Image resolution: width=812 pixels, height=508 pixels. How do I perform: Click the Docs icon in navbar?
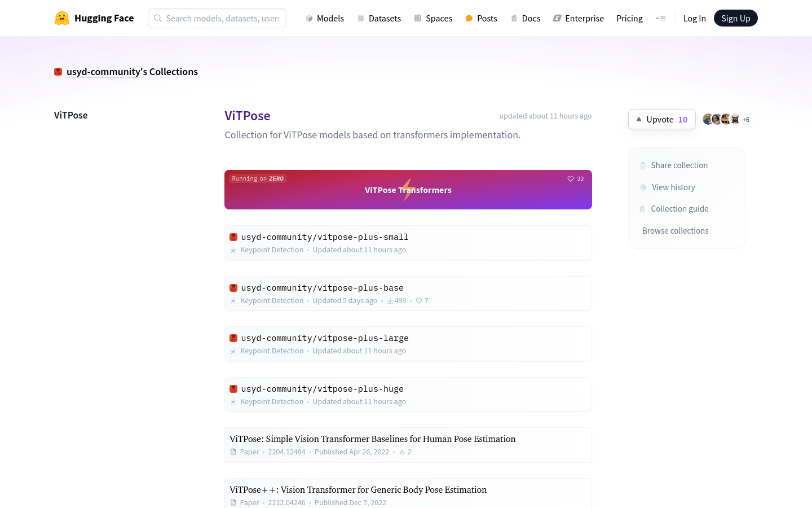514,18
